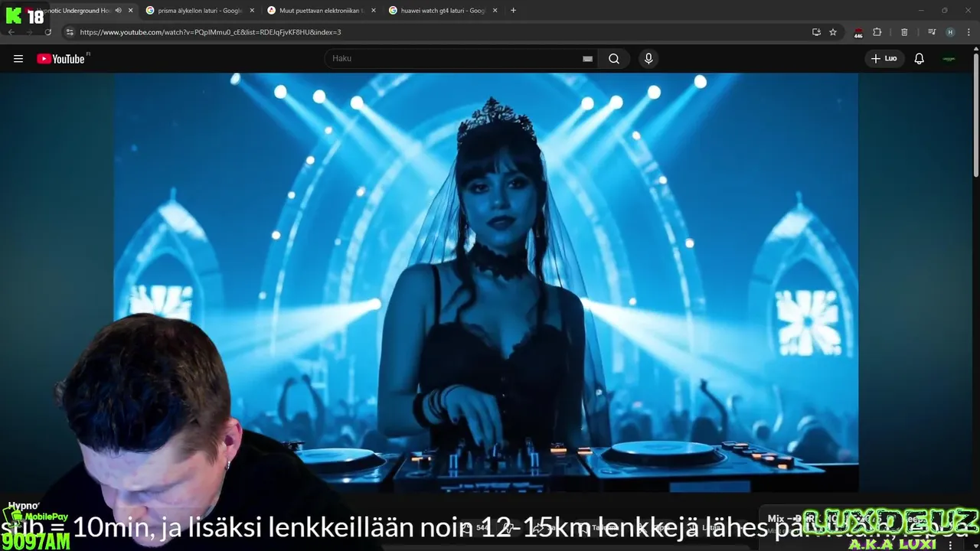Close the Hypnotic Underground tab
This screenshot has width=980, height=551.
[x=130, y=11]
